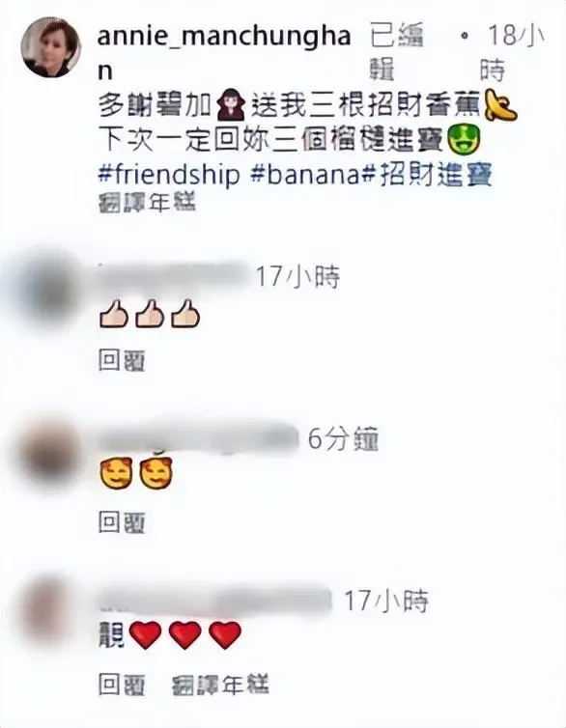
Task: Translate the 靚 hearts comment
Action: tap(220, 685)
